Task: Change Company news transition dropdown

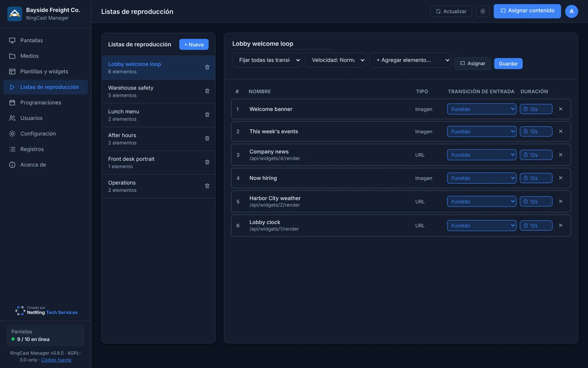Action: pyautogui.click(x=482, y=155)
